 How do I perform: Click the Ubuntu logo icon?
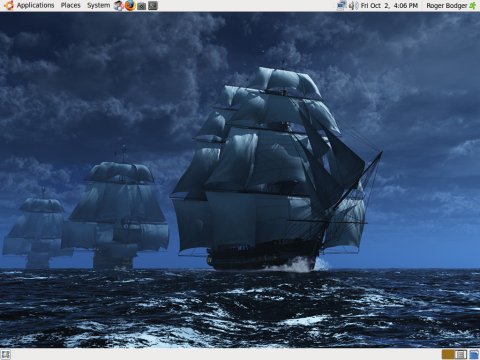pyautogui.click(x=9, y=5)
